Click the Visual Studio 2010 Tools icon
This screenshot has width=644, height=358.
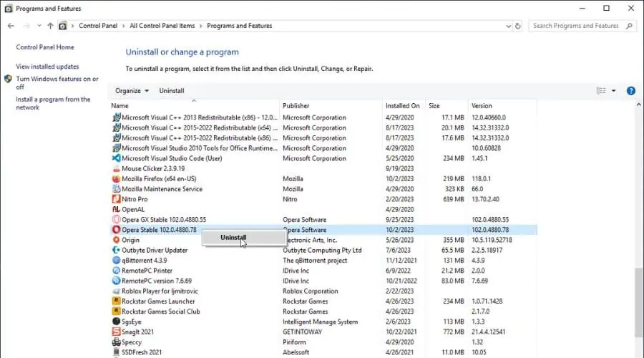116,148
